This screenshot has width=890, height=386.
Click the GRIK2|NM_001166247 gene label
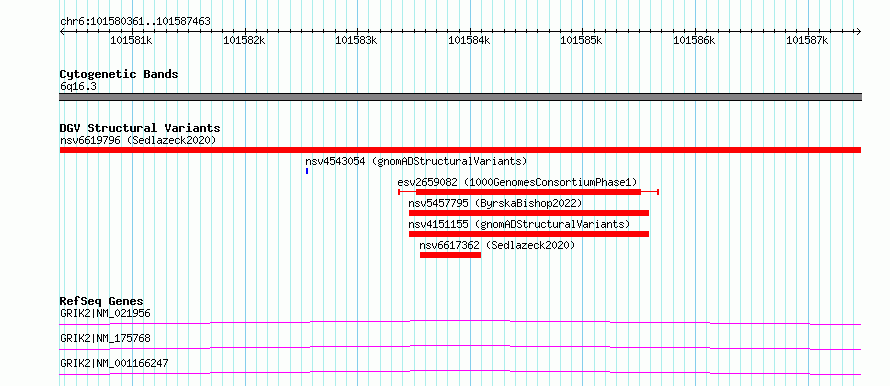114,363
